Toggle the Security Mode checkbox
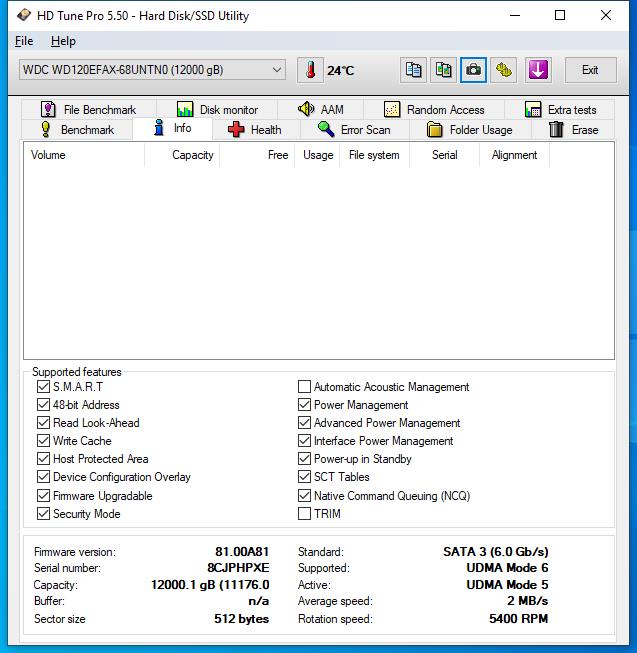This screenshot has width=637, height=653. [43, 513]
